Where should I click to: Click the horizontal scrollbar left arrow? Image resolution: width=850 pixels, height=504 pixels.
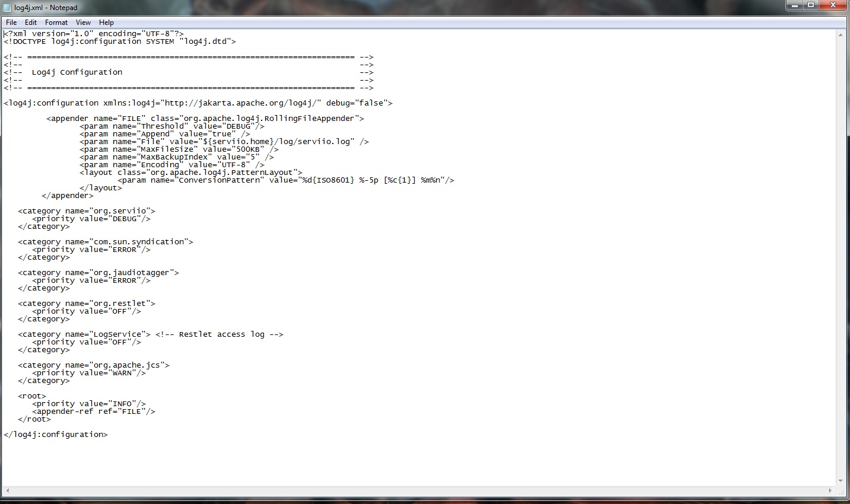pyautogui.click(x=7, y=491)
